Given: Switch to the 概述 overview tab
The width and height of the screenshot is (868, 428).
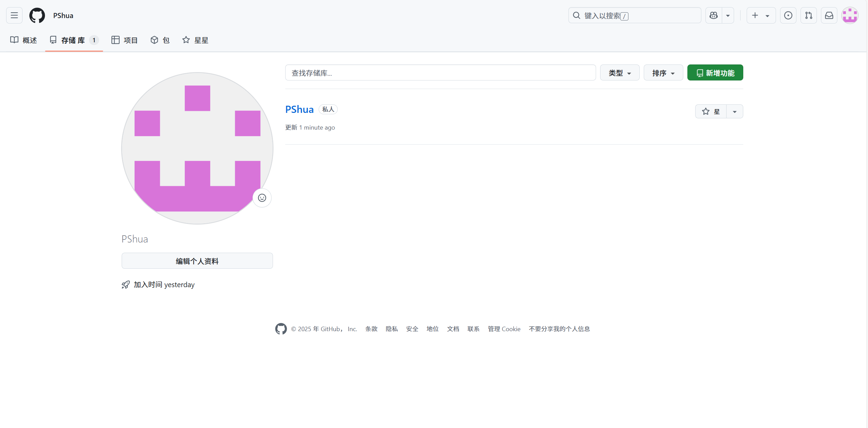Looking at the screenshot, I should (x=24, y=40).
